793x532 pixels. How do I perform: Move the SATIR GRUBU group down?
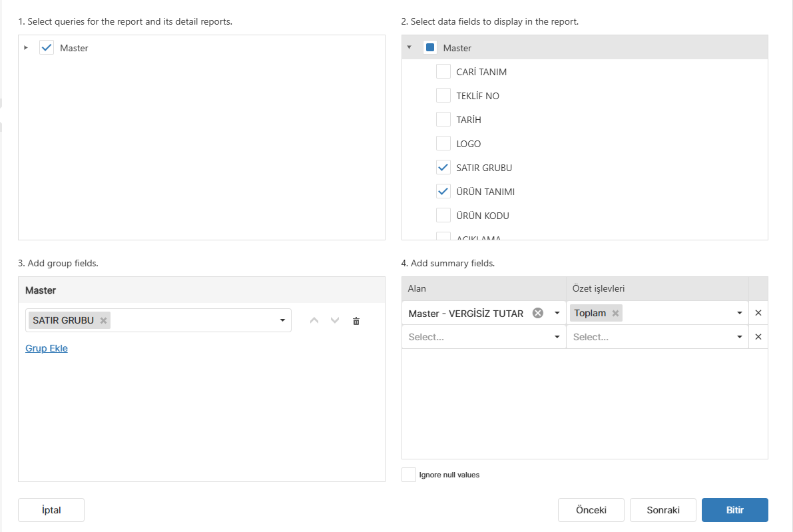click(335, 321)
